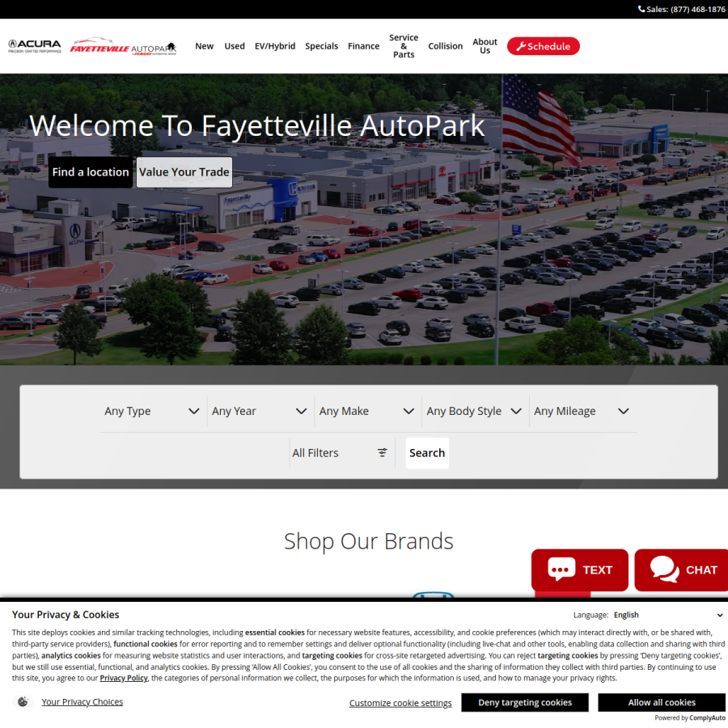This screenshot has width=728, height=728.
Task: Call the Sales phone number link
Action: pos(682,9)
